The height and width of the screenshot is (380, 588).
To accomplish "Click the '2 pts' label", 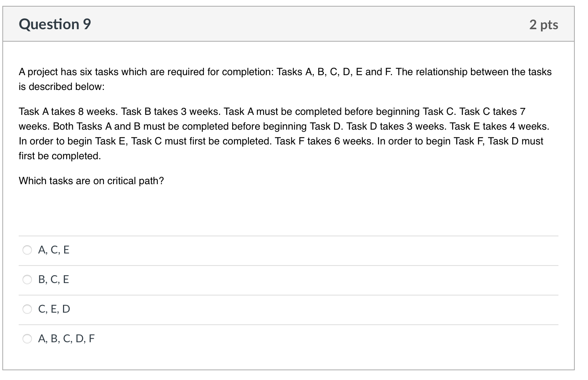I will tap(543, 24).
